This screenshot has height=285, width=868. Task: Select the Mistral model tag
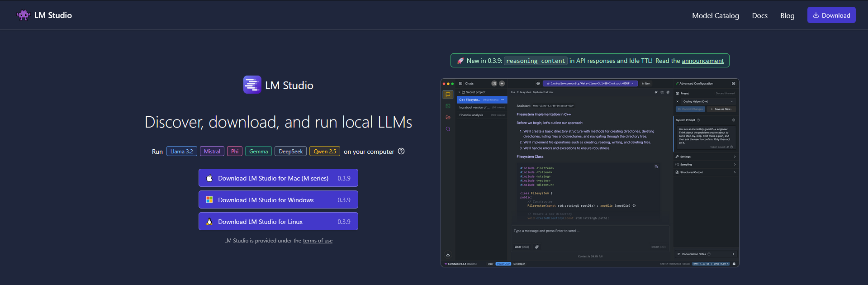[212, 152]
